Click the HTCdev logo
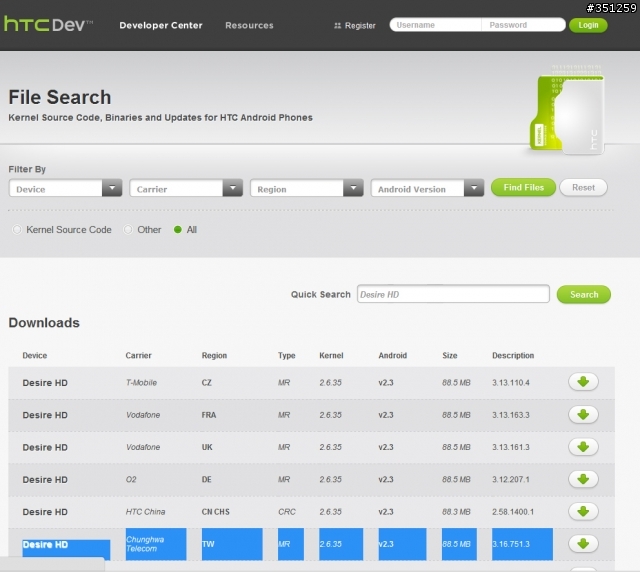Viewport: 640px width, 572px height. tap(48, 24)
